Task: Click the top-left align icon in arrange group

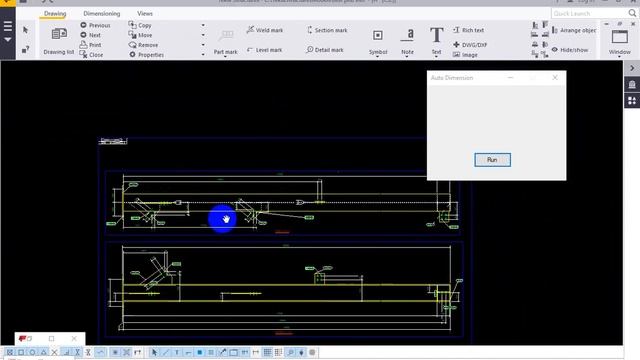Action: tap(535, 25)
